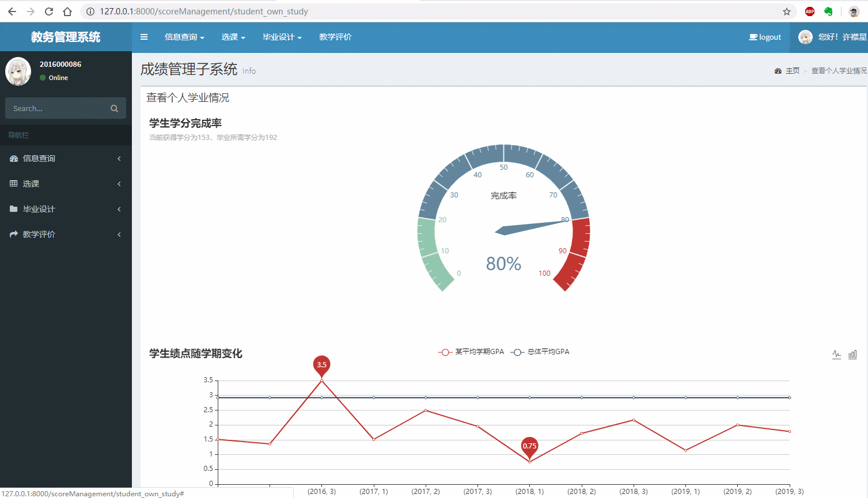Toggle sidebar with hamburger menu icon
This screenshot has height=498, width=868.
point(144,37)
